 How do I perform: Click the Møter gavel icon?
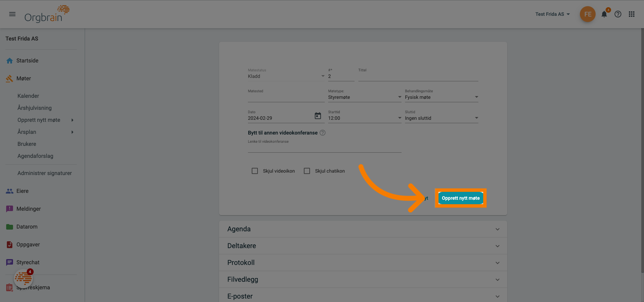point(10,79)
